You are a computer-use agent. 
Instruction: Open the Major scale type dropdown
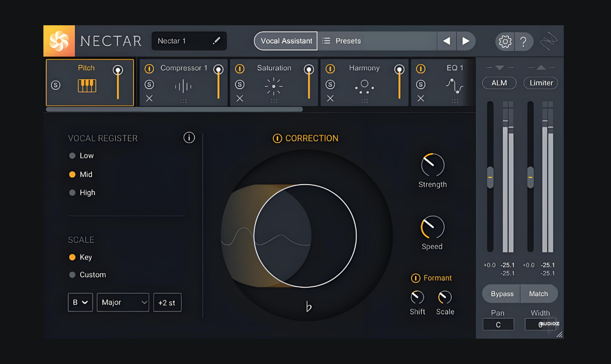[x=123, y=302]
